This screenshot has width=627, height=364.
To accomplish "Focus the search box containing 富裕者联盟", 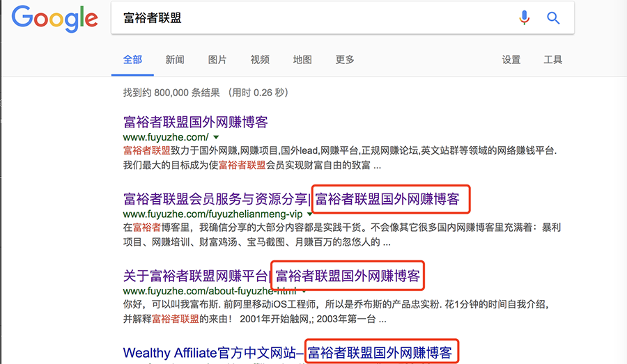I will [x=343, y=17].
